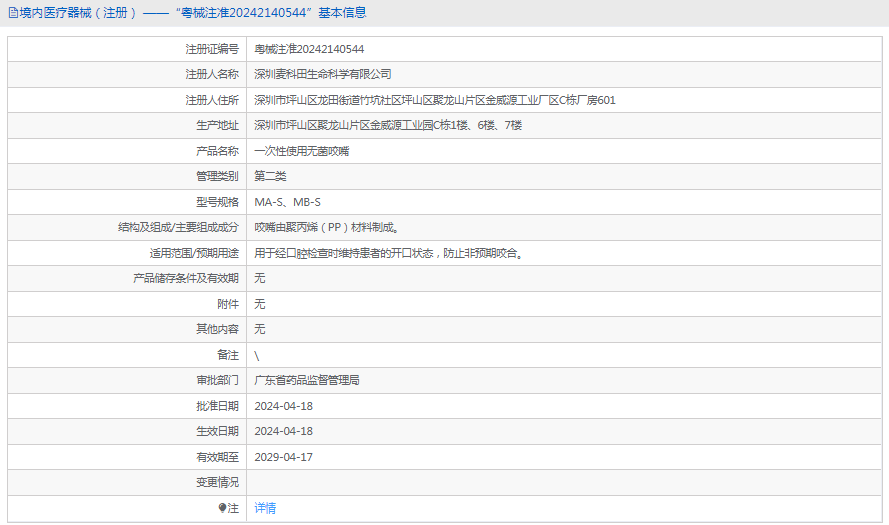This screenshot has width=889, height=525.
Task: Click 无 value in 产品储存条件及有效期 row
Action: click(x=260, y=278)
